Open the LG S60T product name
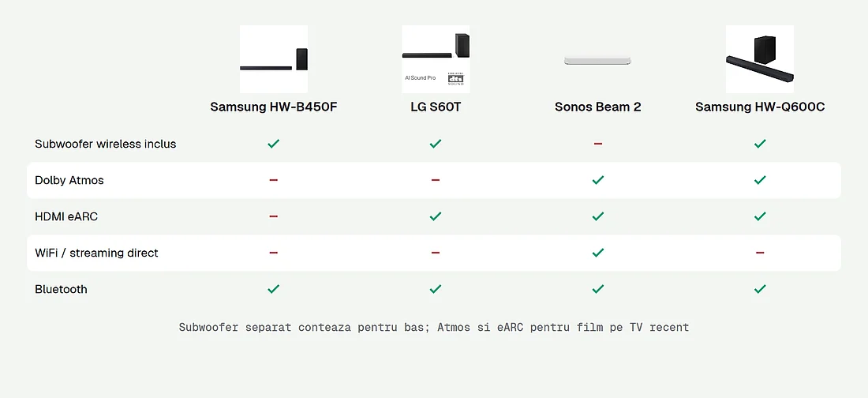Screen dimensions: 868x398 point(436,107)
